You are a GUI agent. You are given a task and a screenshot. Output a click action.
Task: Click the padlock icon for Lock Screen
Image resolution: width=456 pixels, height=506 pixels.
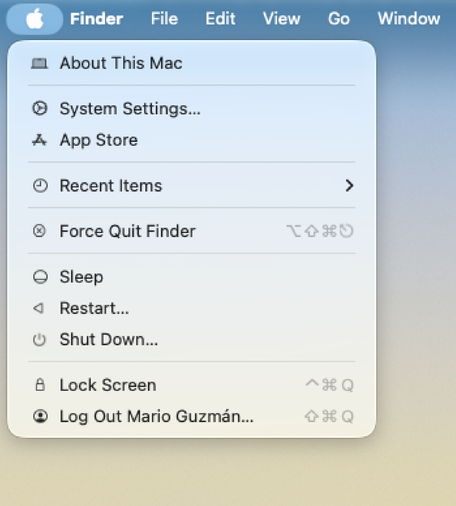40,385
